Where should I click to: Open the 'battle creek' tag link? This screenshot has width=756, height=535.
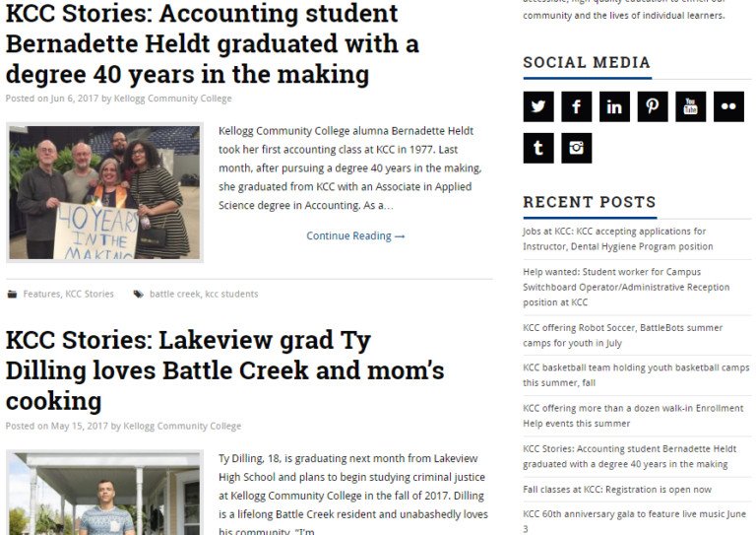pos(174,294)
